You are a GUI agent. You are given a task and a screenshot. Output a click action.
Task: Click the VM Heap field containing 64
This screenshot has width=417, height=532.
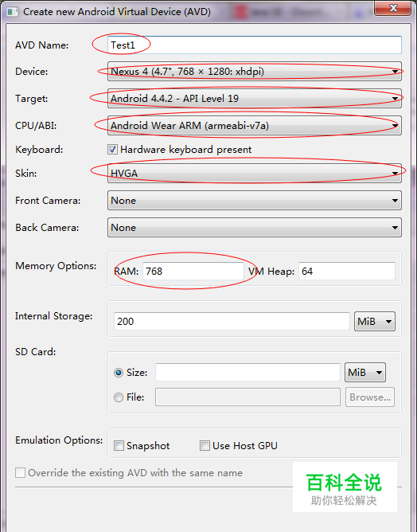click(x=347, y=271)
